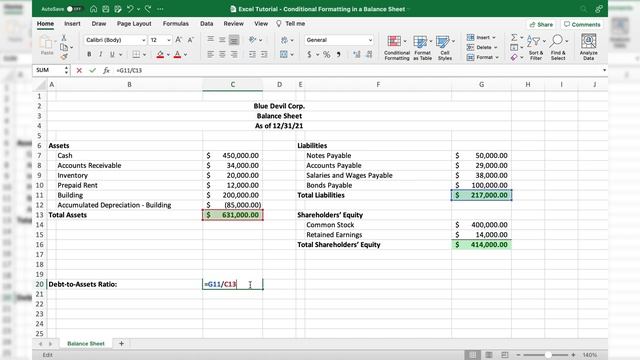Open the more options ellipsis in title bar
This screenshot has width=640, height=360.
point(160,9)
